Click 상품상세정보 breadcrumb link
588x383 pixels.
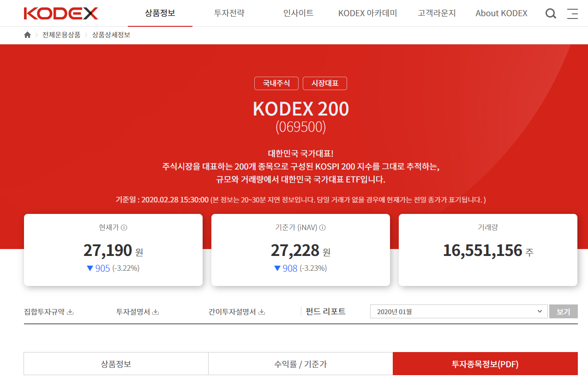(x=111, y=35)
